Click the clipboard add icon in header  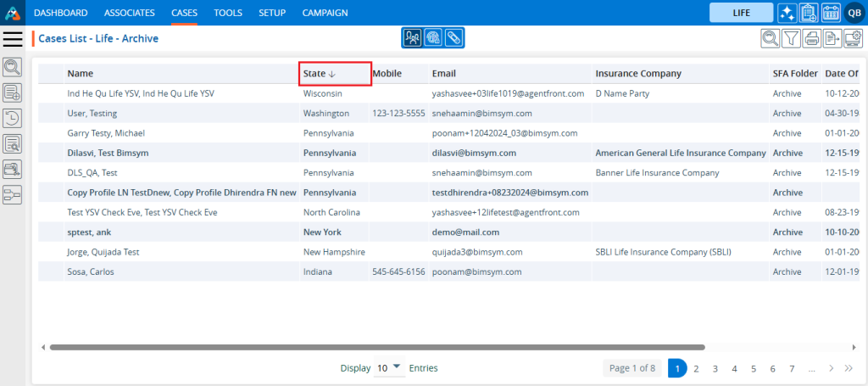(x=809, y=13)
